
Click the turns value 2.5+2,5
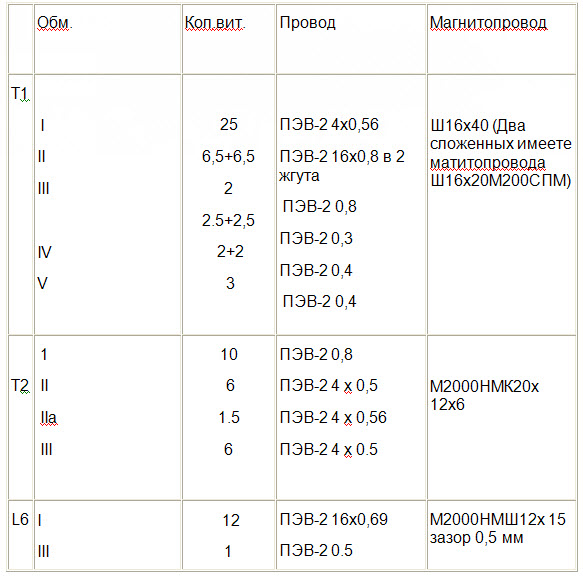tap(228, 220)
